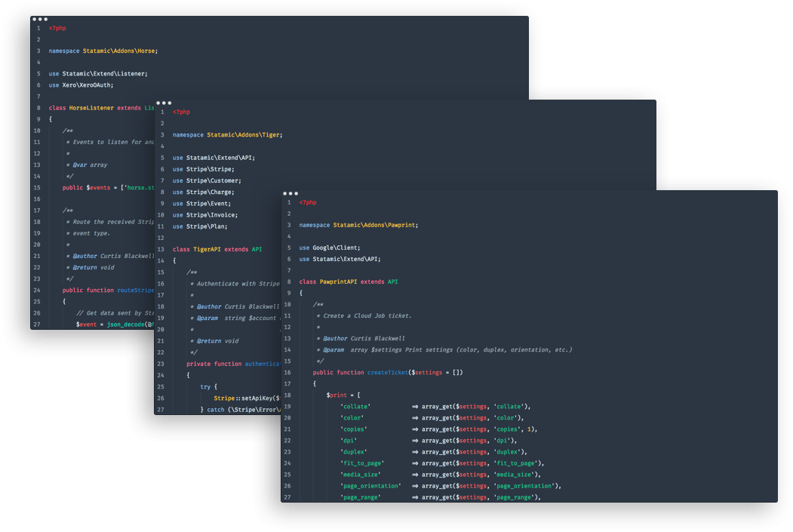Click the leftmost window dot of the Pawprint editor

click(x=284, y=193)
